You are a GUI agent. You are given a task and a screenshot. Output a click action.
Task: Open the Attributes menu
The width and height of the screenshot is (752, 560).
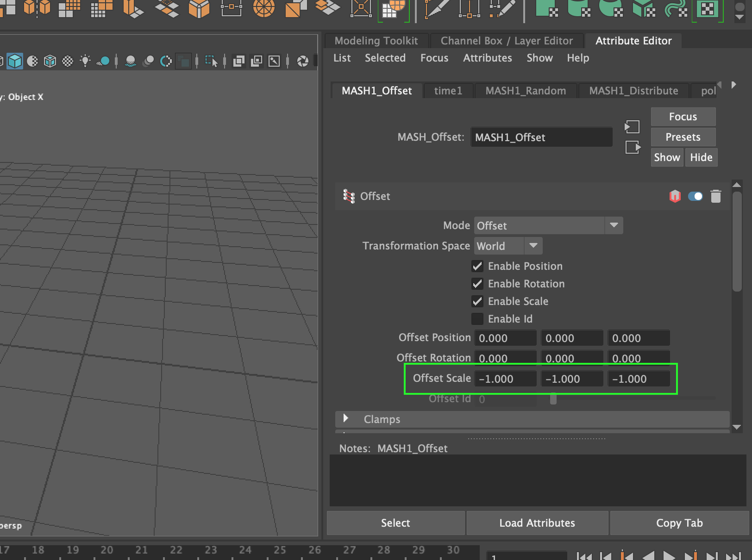(x=487, y=58)
